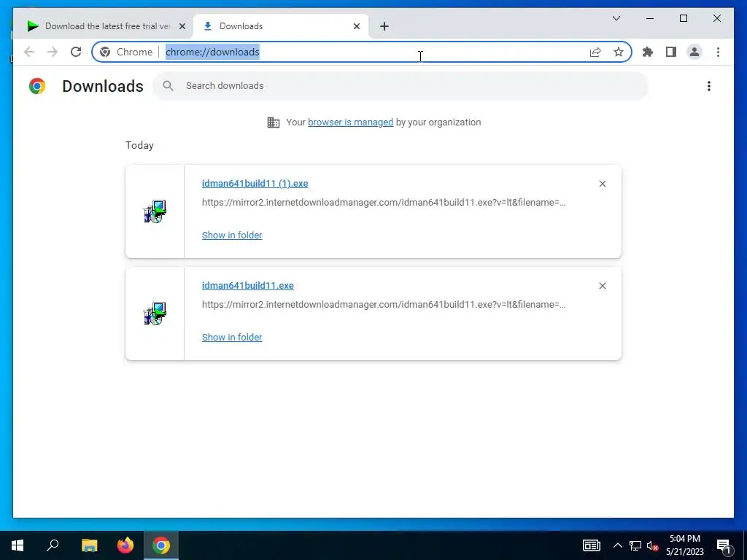Screen dimensions: 747x560
Task: Maximize the Chrome window
Action: point(683,18)
